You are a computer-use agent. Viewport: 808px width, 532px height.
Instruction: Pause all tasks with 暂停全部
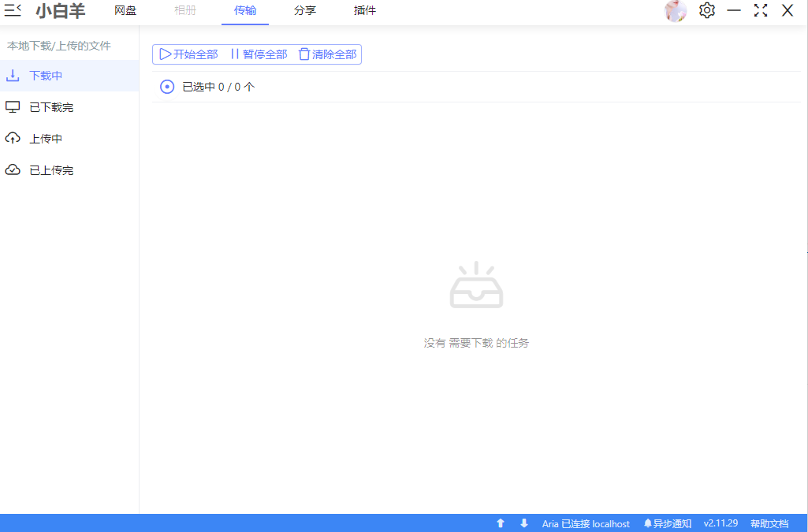coord(259,54)
